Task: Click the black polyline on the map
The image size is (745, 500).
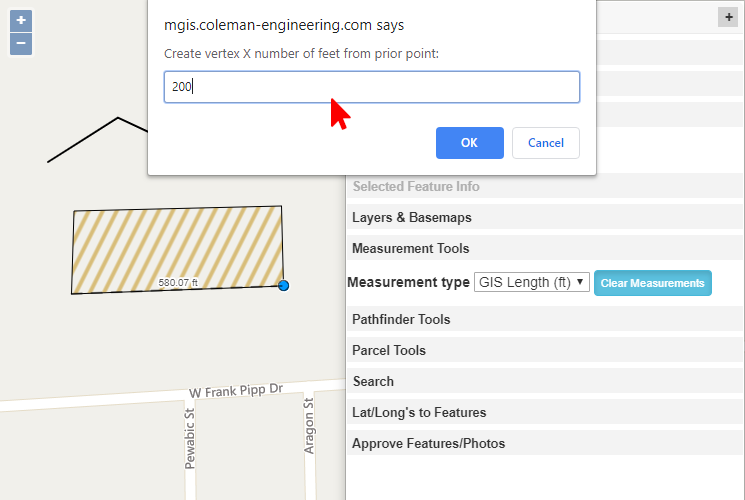Action: coord(84,139)
